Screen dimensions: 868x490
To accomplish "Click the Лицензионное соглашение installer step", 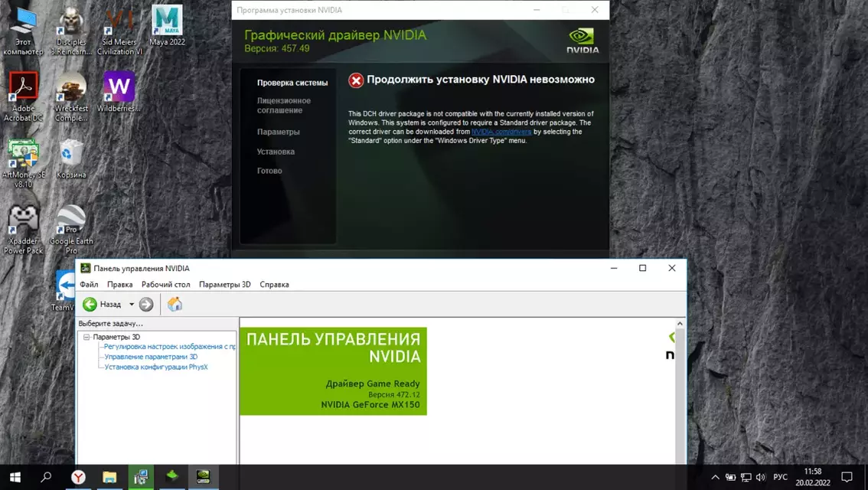I will point(283,105).
